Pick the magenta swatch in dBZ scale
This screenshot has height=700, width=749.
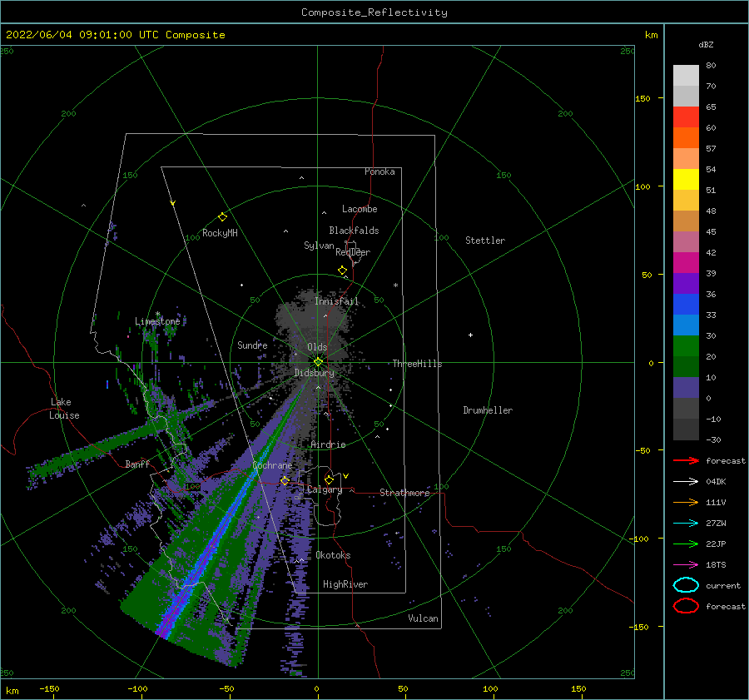(x=686, y=262)
